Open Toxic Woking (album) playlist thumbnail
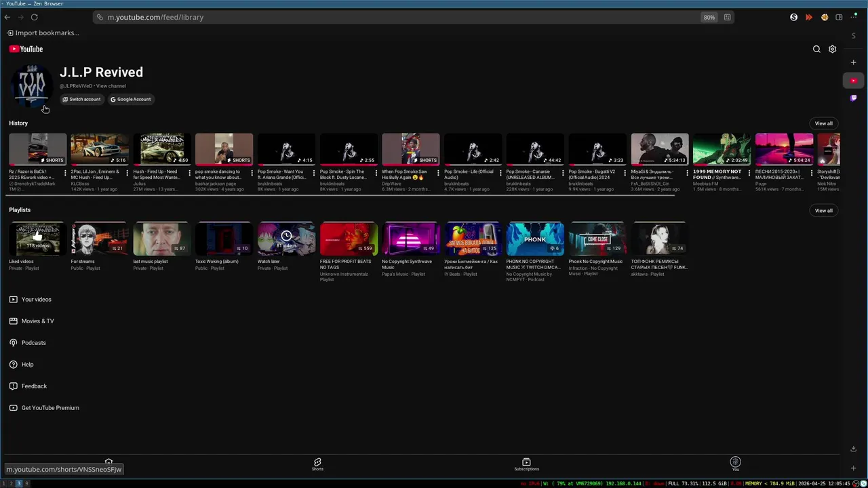 (x=224, y=239)
